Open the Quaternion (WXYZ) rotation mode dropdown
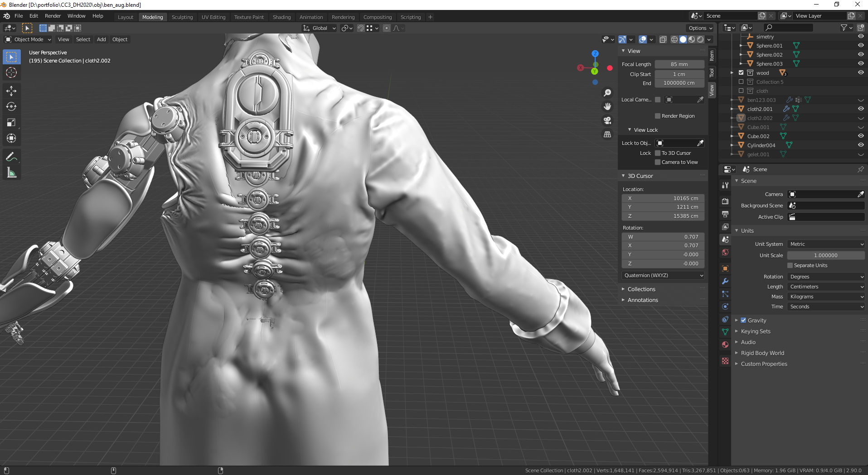The image size is (868, 475). tap(663, 275)
